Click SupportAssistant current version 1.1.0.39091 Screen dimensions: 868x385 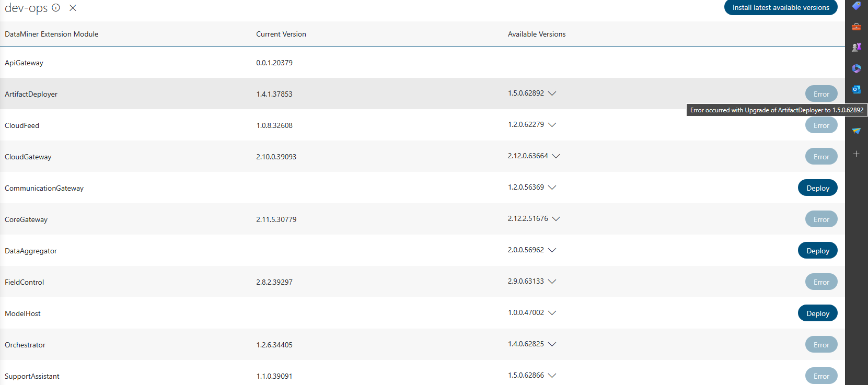click(x=274, y=376)
